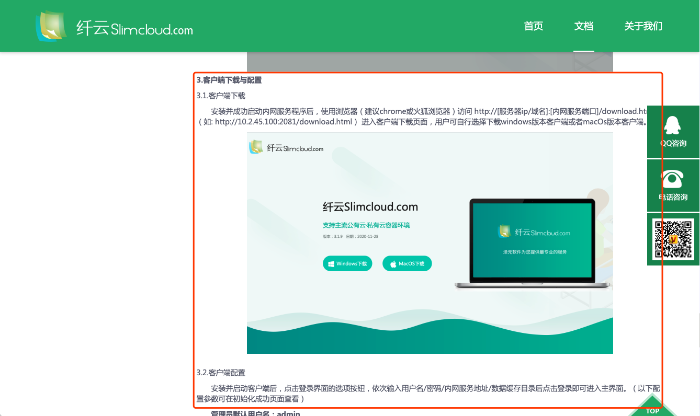Click the example URL http://10.2.45.100:2081/download.html

283,121
